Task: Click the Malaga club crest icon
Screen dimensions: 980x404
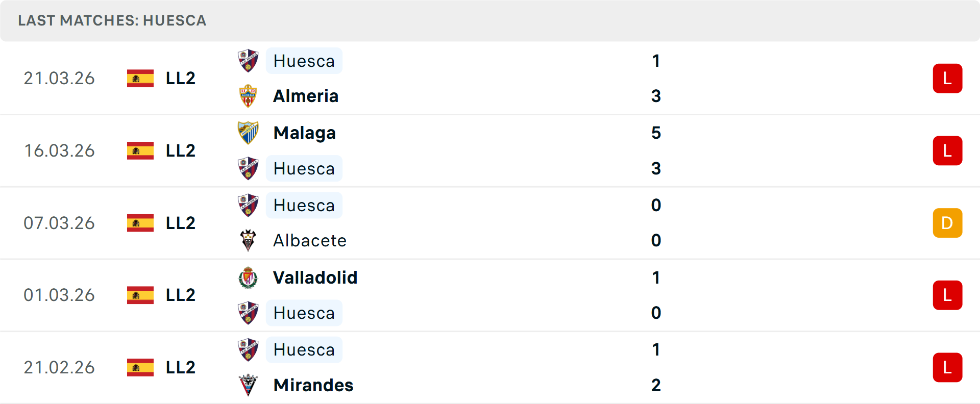Action: click(248, 133)
